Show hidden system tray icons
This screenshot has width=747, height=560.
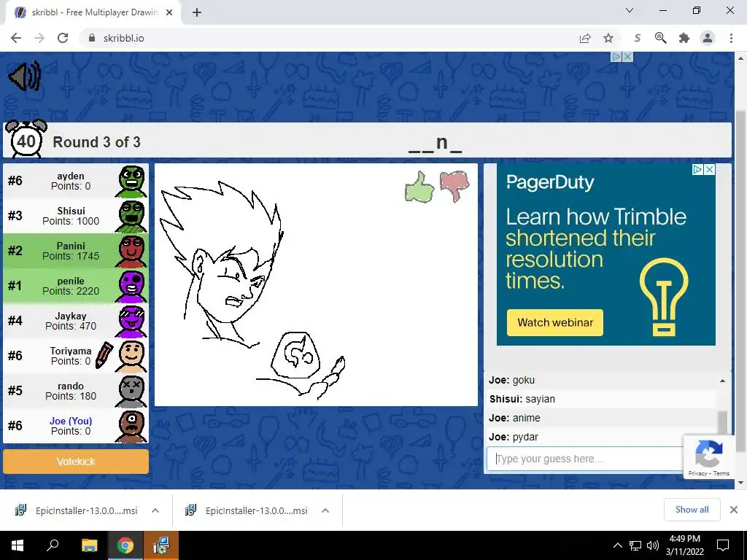click(617, 545)
